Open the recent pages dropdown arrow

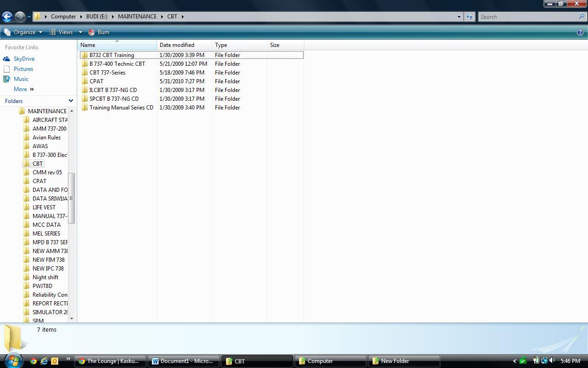click(x=29, y=17)
